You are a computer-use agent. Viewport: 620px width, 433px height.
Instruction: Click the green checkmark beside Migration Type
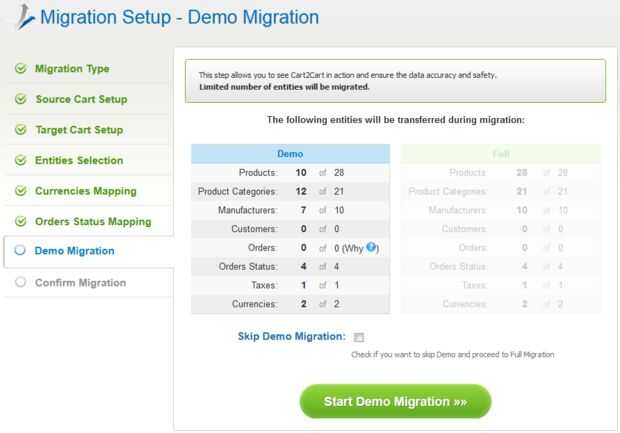[21, 68]
